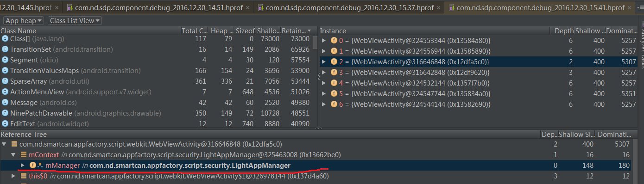Sort by the Sizeof column header
The image size is (644, 184).
[x=245, y=31]
